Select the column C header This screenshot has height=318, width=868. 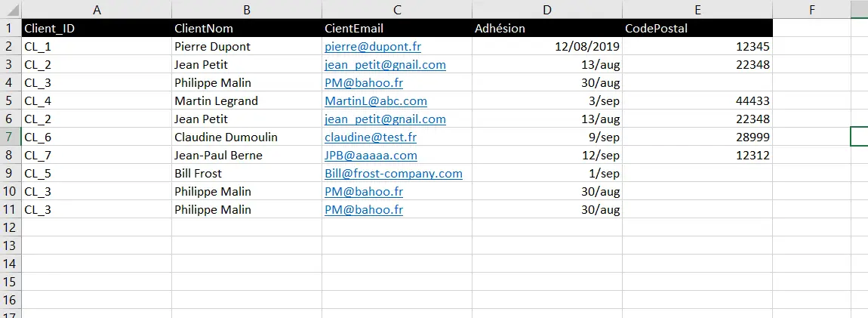397,10
